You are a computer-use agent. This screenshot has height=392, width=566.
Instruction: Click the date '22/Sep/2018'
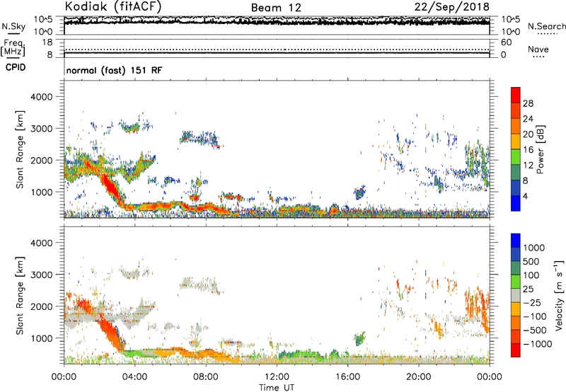pyautogui.click(x=451, y=6)
